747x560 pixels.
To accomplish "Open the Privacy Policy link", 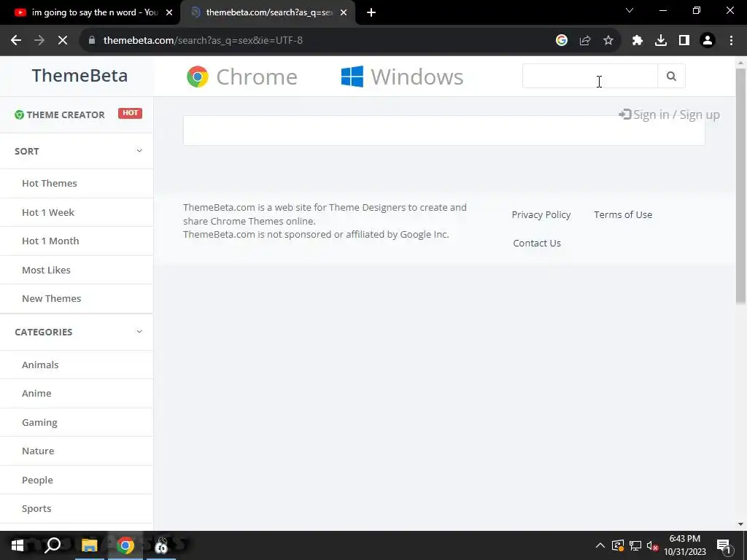I will tap(541, 215).
